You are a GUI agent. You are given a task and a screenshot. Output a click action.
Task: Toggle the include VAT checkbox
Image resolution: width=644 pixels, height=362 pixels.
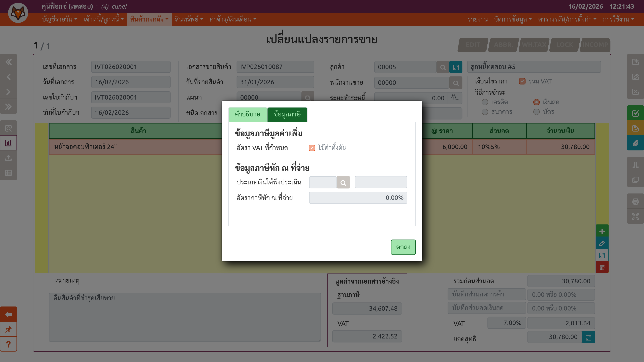522,81
